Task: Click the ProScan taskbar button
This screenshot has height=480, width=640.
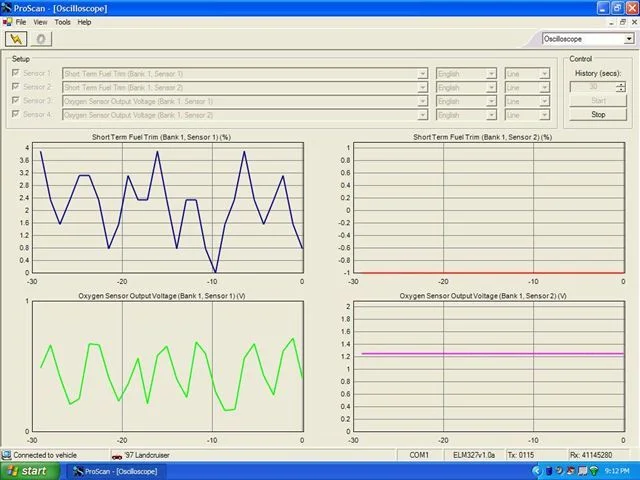Action: click(116, 471)
